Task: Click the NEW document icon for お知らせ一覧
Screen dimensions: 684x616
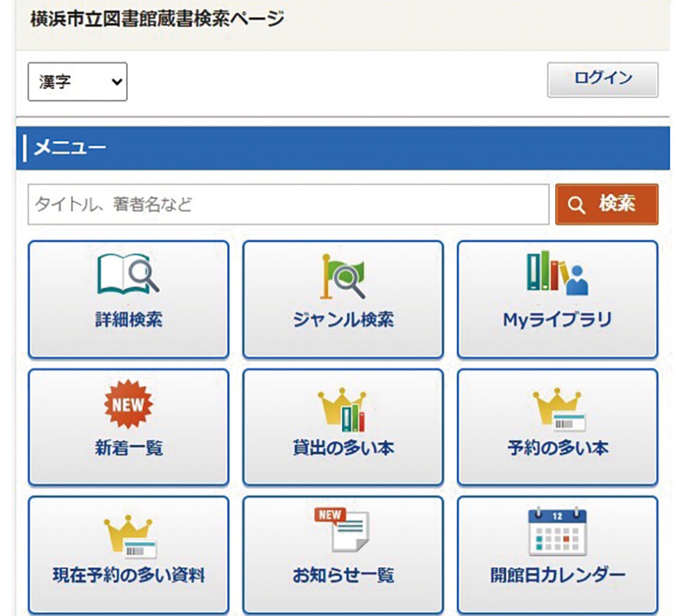Action: click(342, 529)
